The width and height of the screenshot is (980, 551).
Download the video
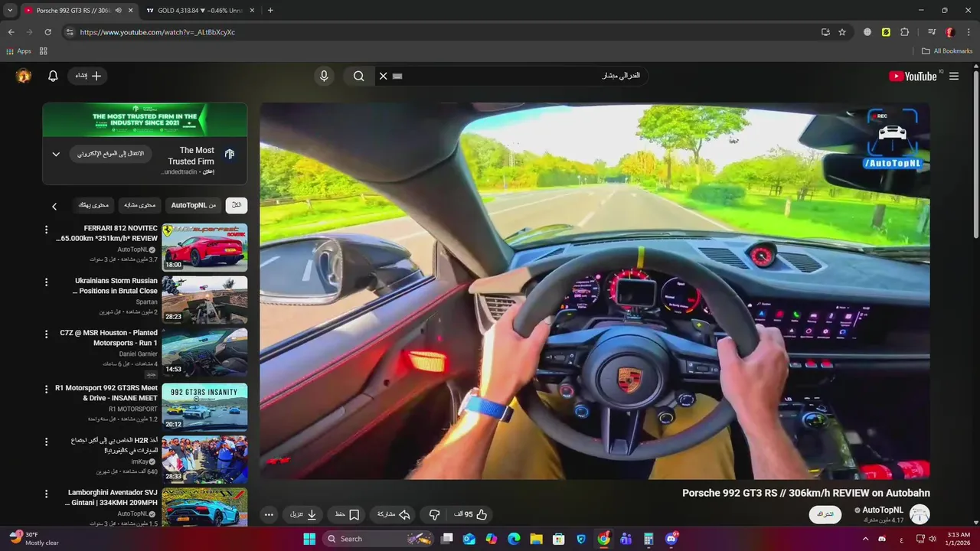[x=304, y=514]
